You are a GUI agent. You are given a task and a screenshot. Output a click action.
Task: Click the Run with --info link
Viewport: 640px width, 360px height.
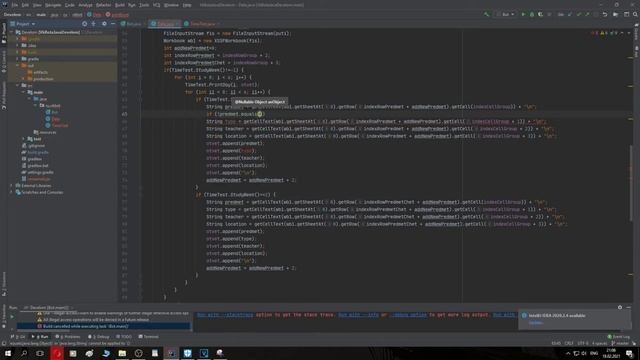[358, 315]
